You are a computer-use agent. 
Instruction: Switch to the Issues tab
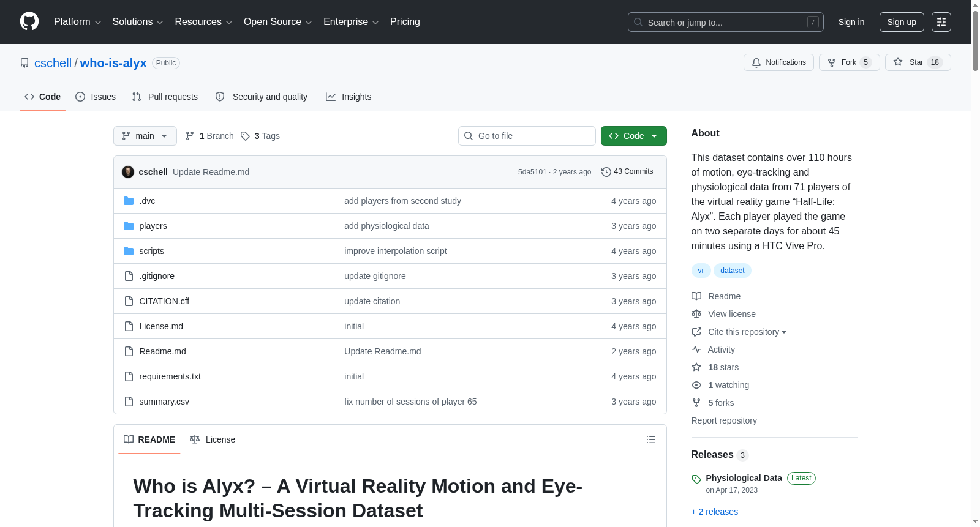click(x=96, y=97)
